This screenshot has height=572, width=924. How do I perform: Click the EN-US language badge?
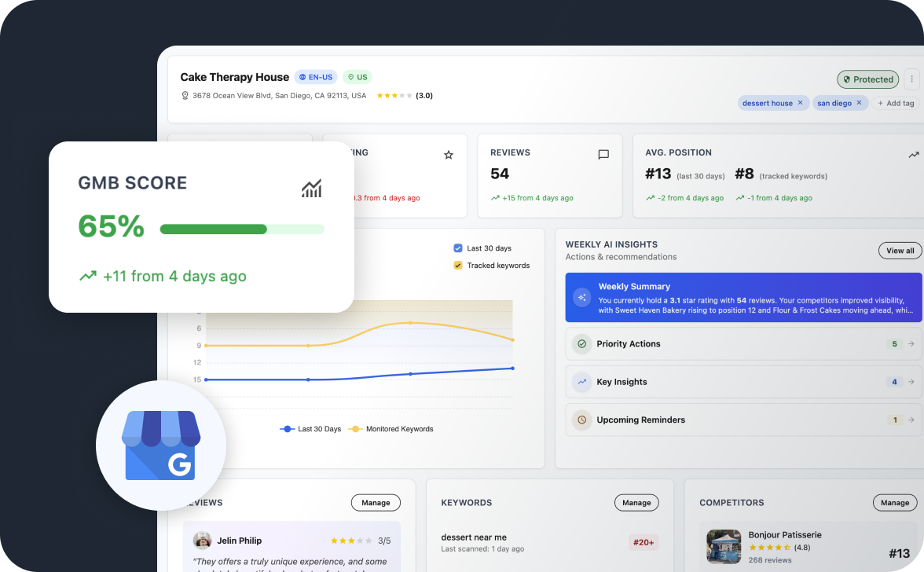point(316,77)
